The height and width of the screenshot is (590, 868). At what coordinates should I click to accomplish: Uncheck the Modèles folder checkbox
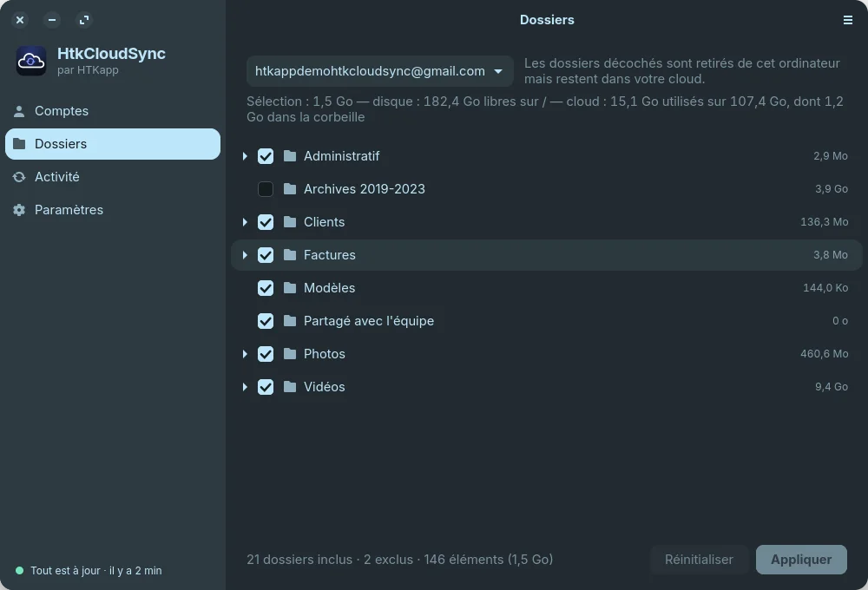pos(266,288)
